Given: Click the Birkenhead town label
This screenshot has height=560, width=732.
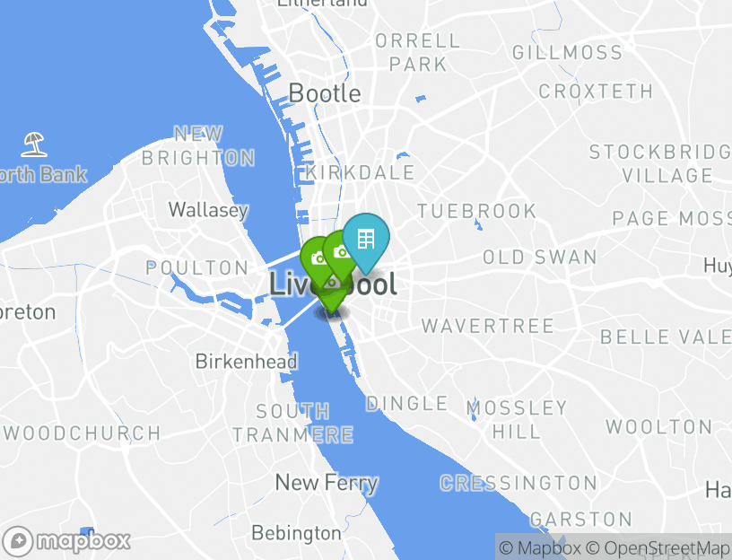Looking at the screenshot, I should point(246,362).
